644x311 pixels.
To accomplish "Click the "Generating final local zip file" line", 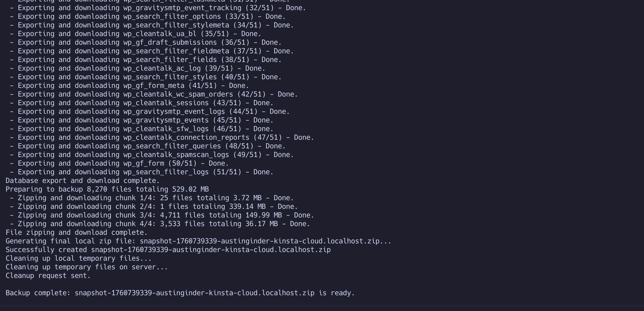I will pyautogui.click(x=198, y=241).
